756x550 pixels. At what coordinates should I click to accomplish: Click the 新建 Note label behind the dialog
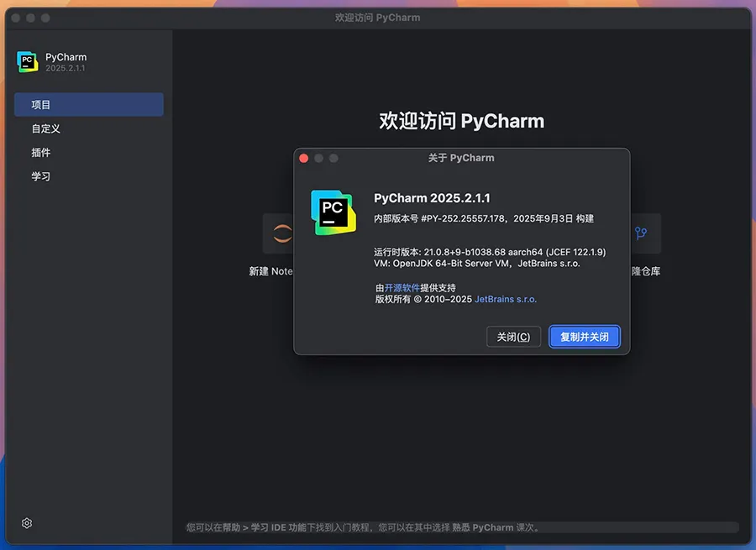pyautogui.click(x=270, y=271)
